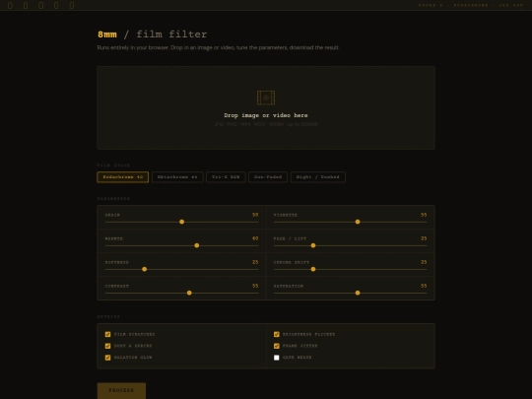Click the Process button
Screen dimensions: 532x399
pos(121,390)
